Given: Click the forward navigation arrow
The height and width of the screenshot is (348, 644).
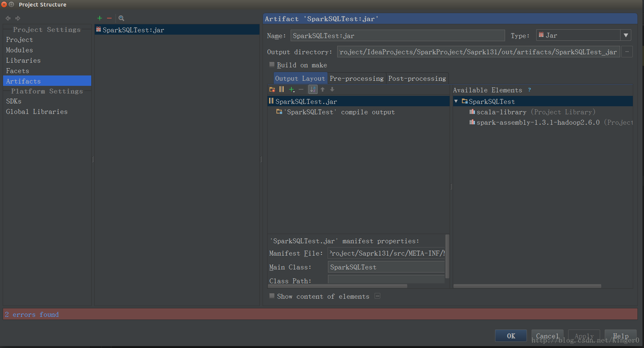Looking at the screenshot, I should coord(18,18).
